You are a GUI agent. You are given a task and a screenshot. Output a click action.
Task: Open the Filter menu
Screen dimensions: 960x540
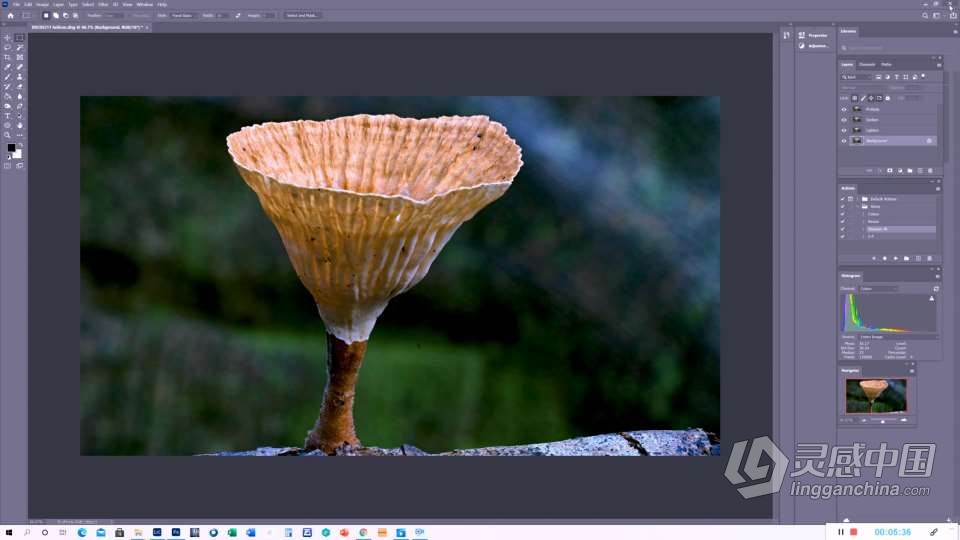(x=103, y=4)
